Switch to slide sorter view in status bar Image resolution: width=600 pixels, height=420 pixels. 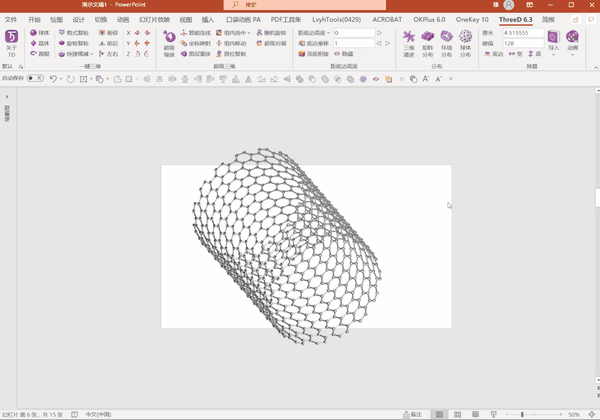pos(457,414)
